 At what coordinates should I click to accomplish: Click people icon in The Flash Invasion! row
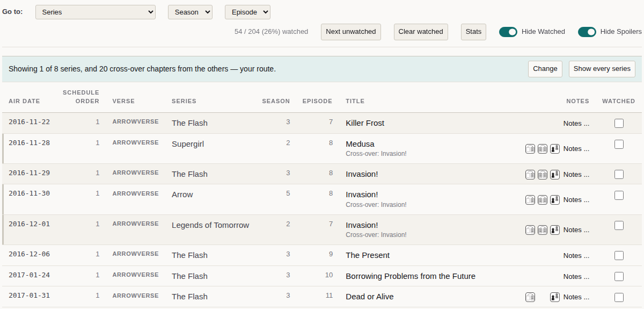click(x=555, y=174)
